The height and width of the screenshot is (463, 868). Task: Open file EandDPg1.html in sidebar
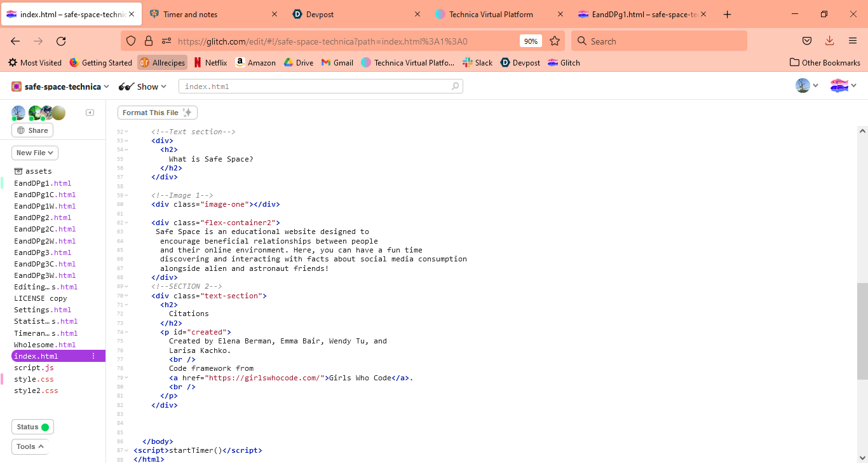[x=43, y=183]
